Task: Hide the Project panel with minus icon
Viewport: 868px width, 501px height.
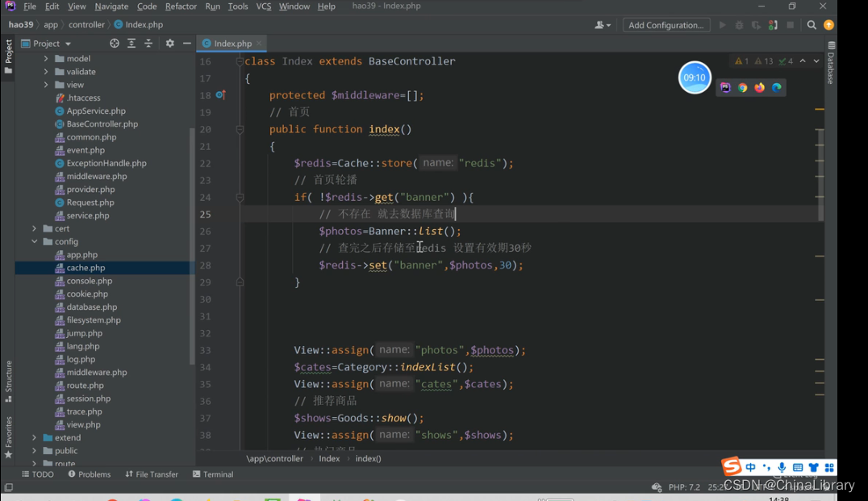Action: click(187, 44)
